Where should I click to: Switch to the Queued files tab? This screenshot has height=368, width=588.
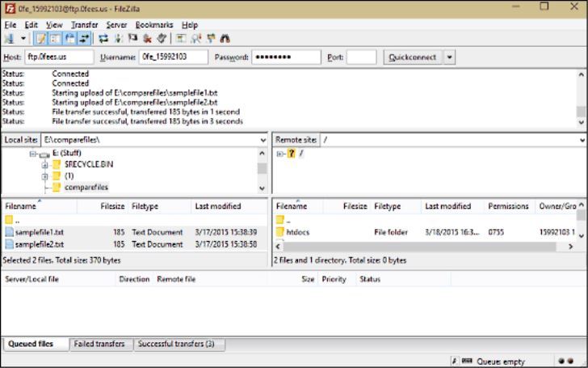[x=36, y=344]
